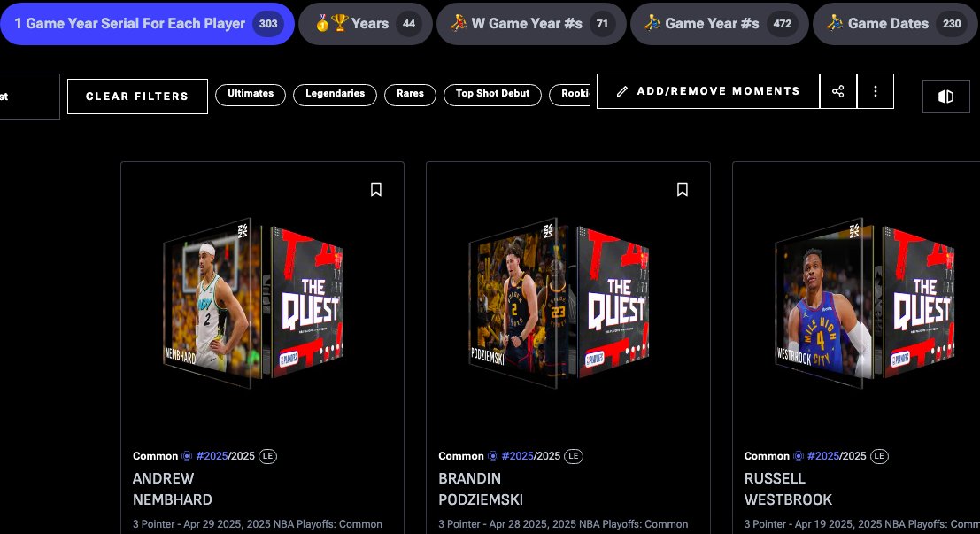Switch to the Years tab
The width and height of the screenshot is (980, 534).
coord(365,24)
